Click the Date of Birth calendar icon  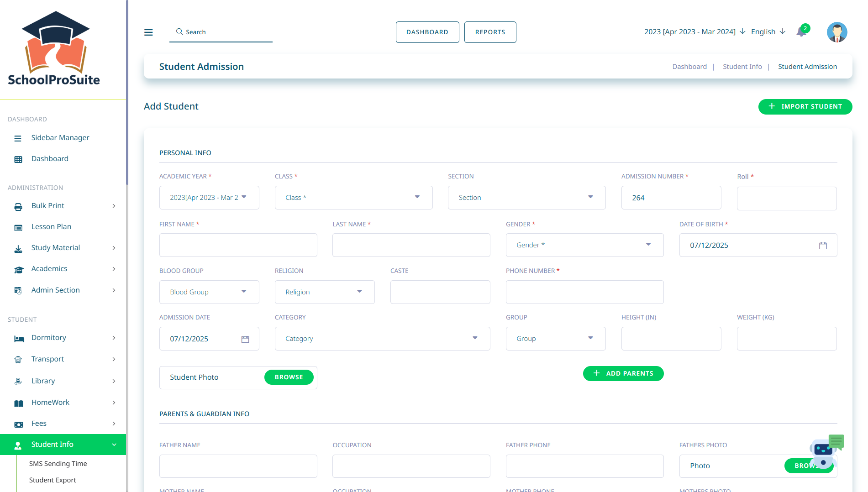[823, 245]
